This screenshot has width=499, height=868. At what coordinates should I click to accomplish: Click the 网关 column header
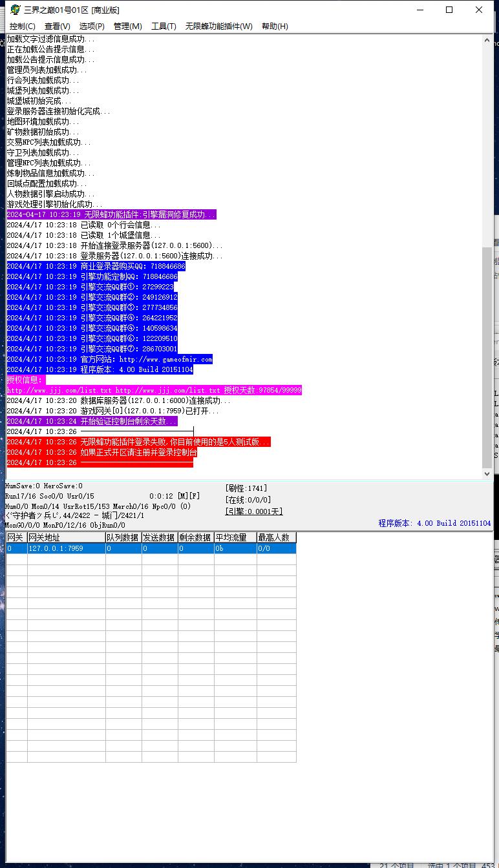tap(16, 537)
